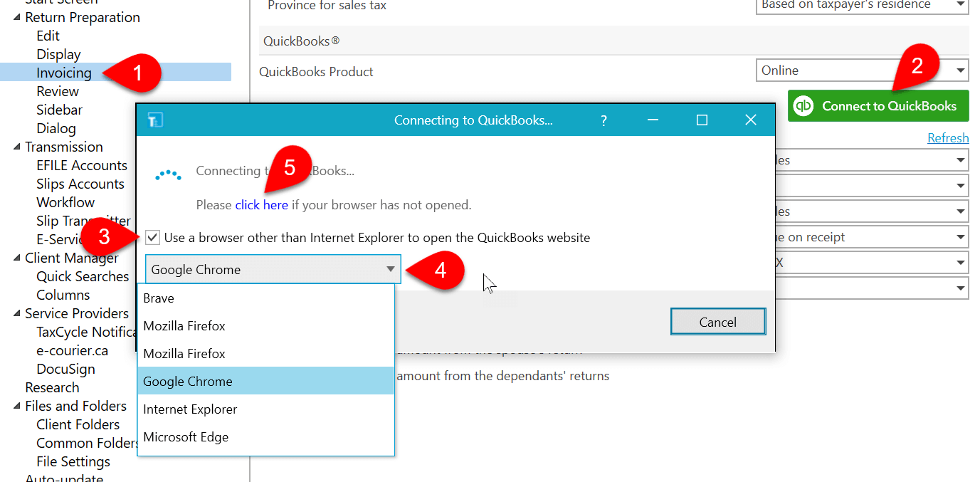Collapse the Transmission tree section
The image size is (980, 482).
coord(17,147)
